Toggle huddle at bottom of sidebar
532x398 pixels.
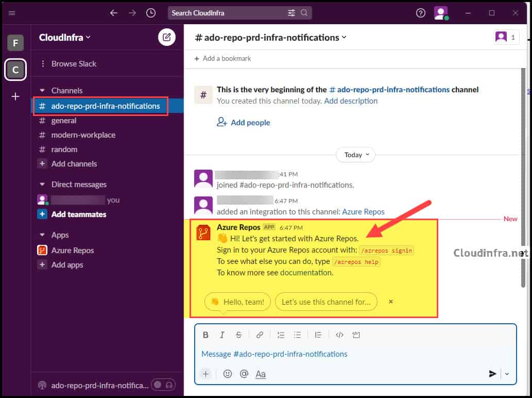click(163, 385)
